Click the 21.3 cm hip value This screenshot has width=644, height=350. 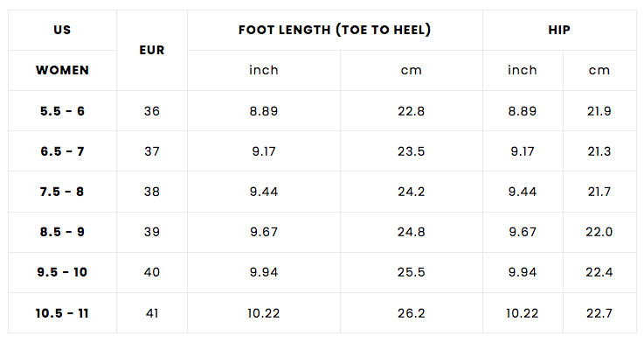pos(599,151)
